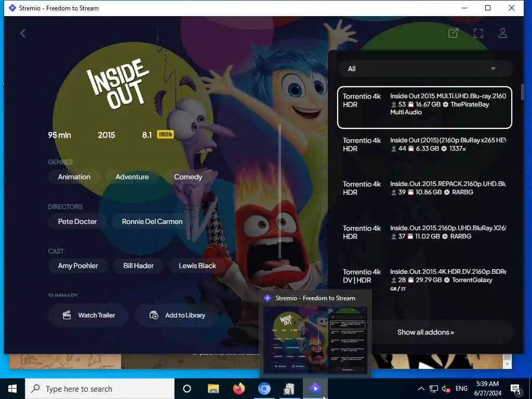
Task: Open the stacked documents app icon on taskbar
Action: pyautogui.click(x=289, y=389)
